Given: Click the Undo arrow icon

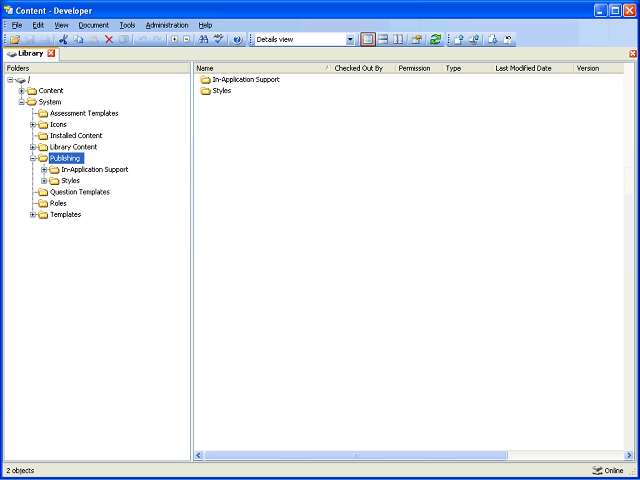Looking at the screenshot, I should point(142,40).
